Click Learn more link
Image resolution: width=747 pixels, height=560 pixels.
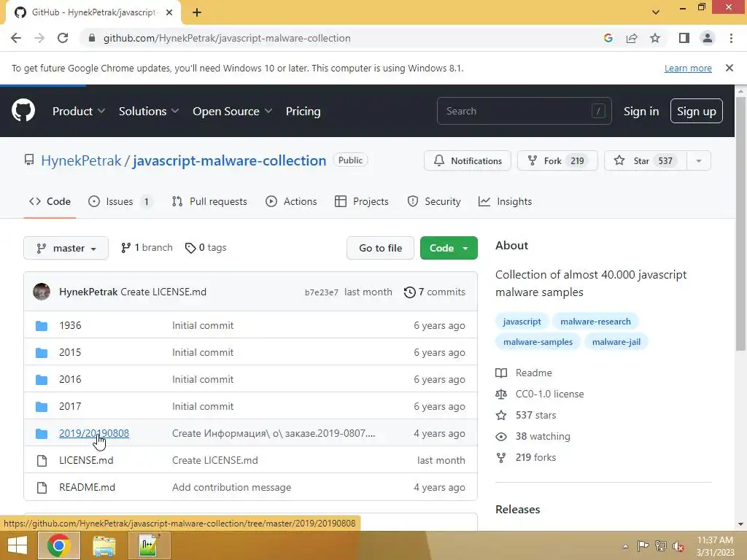(x=688, y=68)
